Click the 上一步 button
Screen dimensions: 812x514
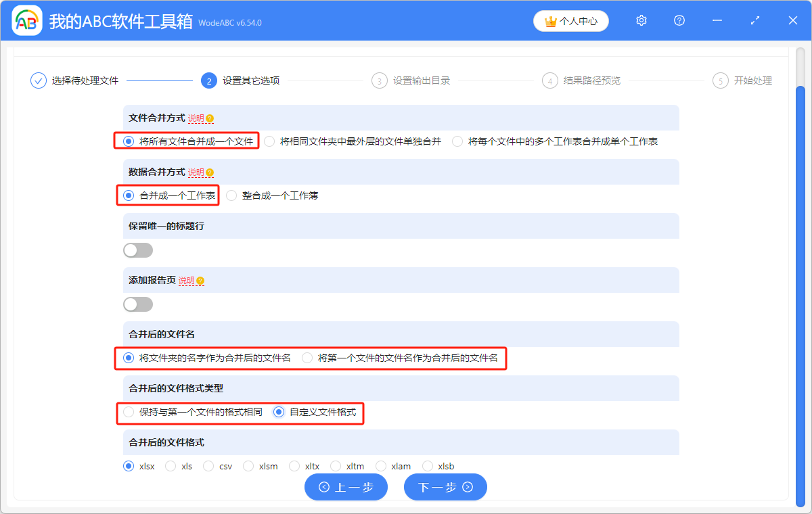click(x=346, y=487)
